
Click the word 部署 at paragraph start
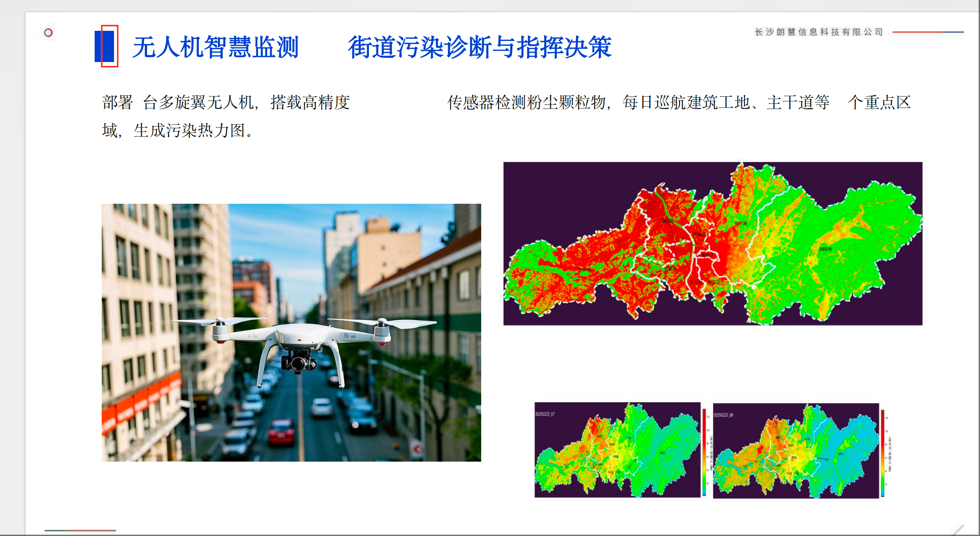pyautogui.click(x=118, y=103)
